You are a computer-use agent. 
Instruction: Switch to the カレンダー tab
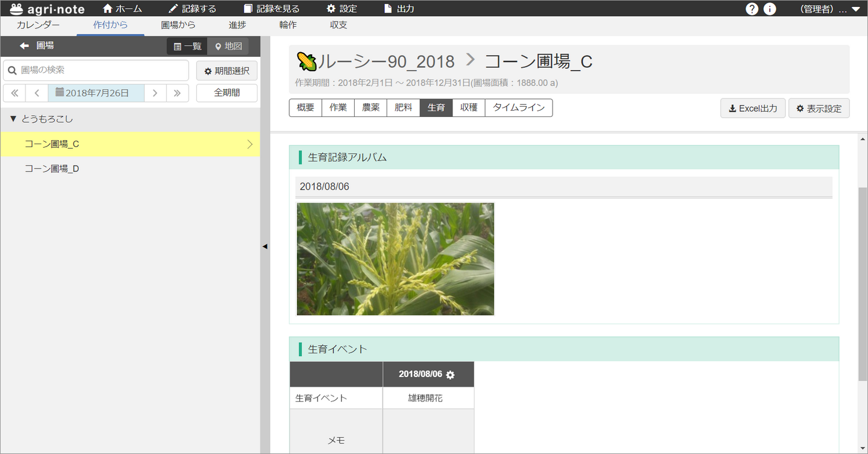[38, 25]
